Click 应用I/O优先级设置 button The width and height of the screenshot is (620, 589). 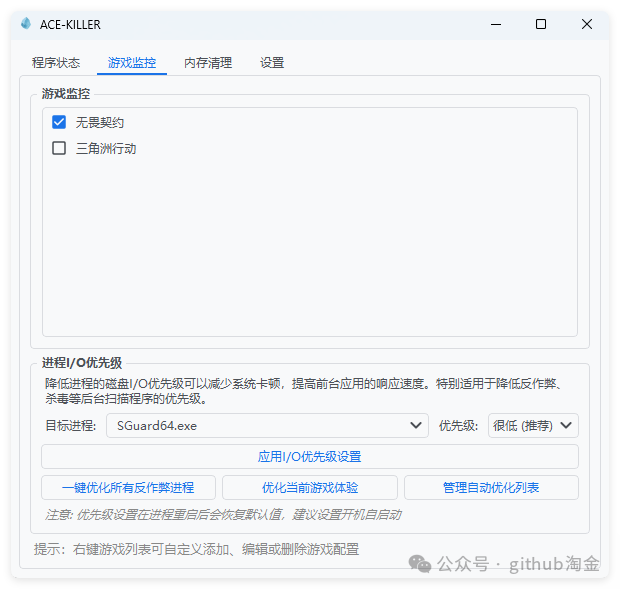pos(310,457)
